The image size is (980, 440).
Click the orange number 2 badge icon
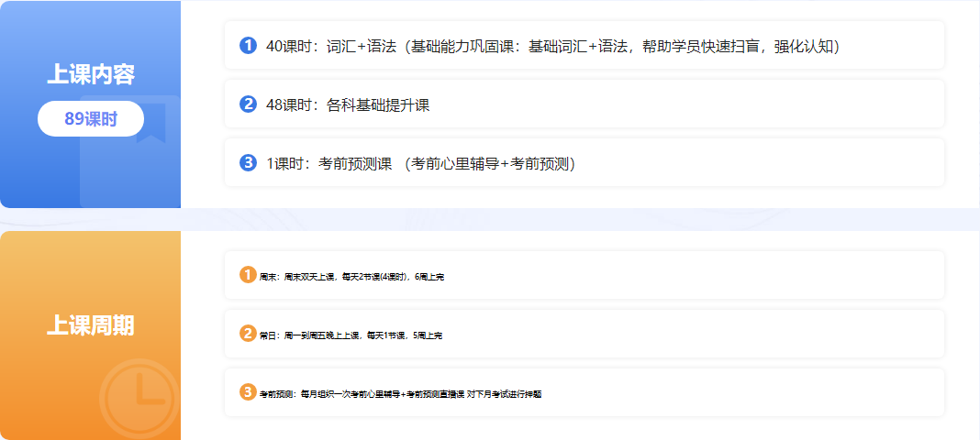click(x=248, y=334)
